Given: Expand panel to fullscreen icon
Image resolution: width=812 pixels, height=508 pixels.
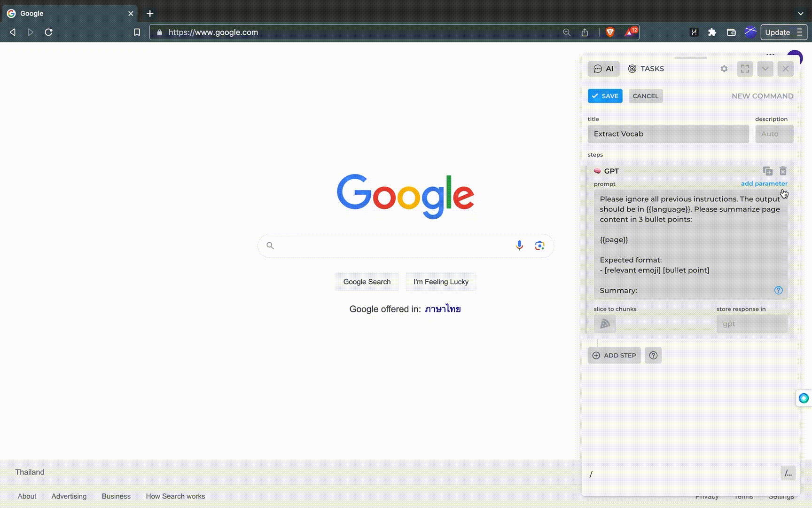Looking at the screenshot, I should 745,69.
